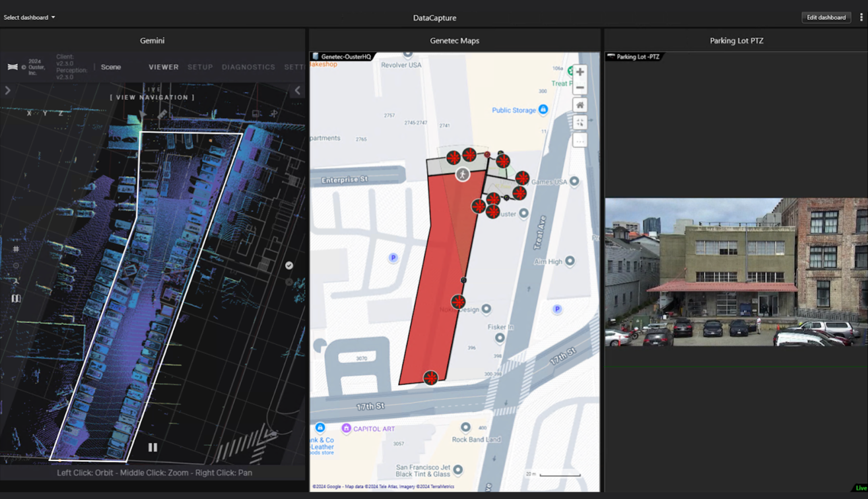Open the three-dot dashboard options menu
This screenshot has height=499, width=868.
861,17
